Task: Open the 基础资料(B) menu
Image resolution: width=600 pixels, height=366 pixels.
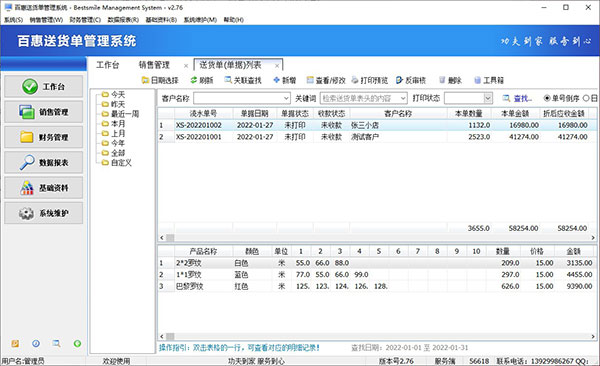Action: pyautogui.click(x=161, y=20)
